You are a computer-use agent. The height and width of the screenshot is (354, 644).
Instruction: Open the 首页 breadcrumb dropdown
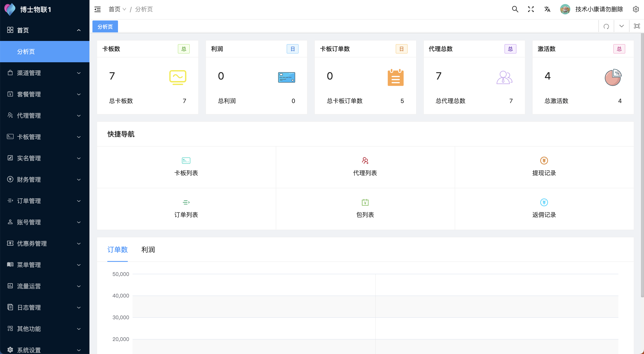pos(117,9)
